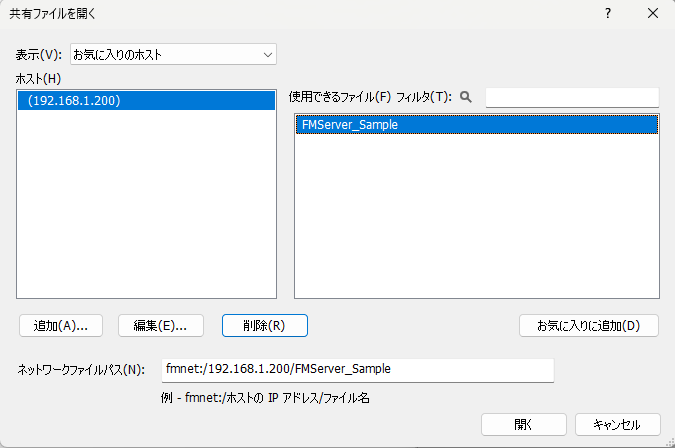This screenshot has width=675, height=448.
Task: Click the help question mark icon
Action: click(607, 13)
